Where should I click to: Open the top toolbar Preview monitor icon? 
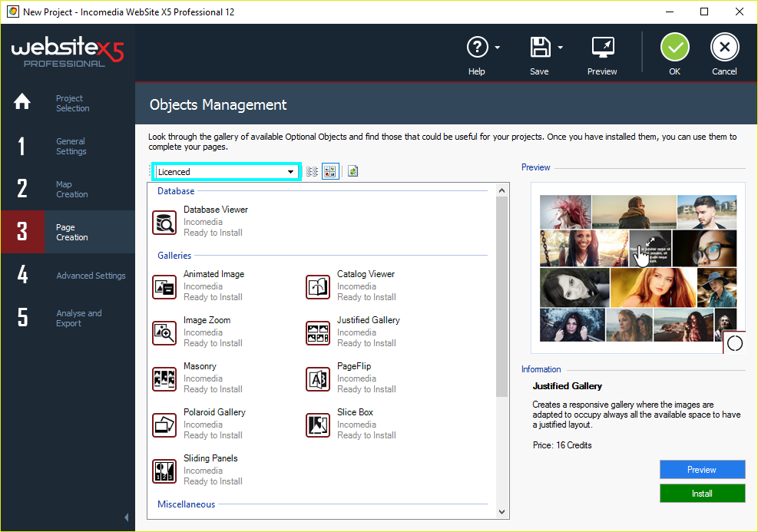coord(603,48)
